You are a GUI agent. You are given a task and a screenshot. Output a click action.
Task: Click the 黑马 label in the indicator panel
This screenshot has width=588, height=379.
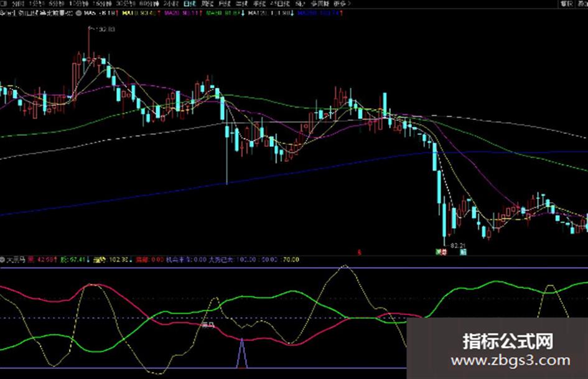pyautogui.click(x=208, y=325)
